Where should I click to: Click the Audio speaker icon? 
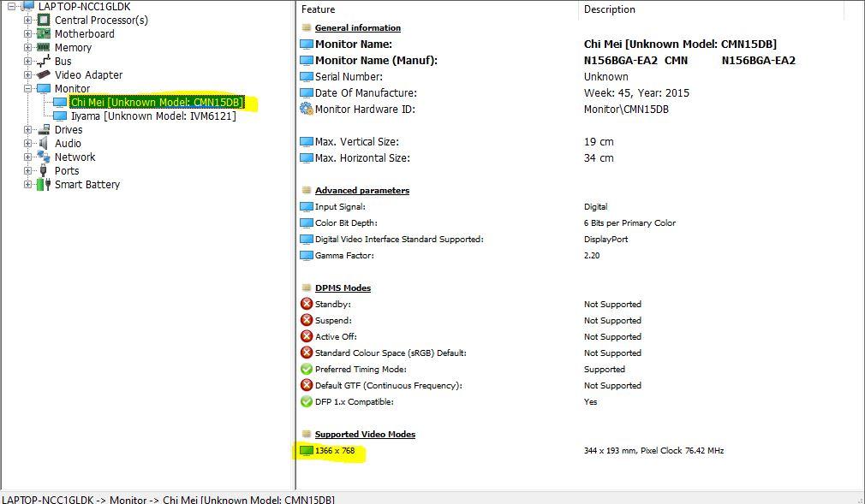[x=44, y=144]
